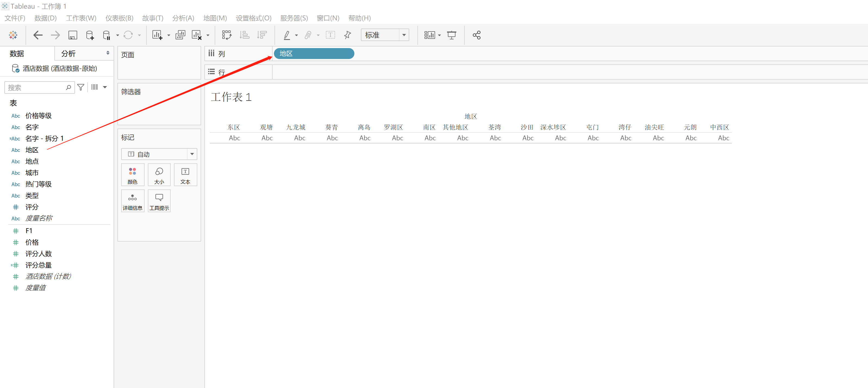Click the 工具提示 tooltip marks button
Viewport: 868px width, 388px height.
point(159,201)
